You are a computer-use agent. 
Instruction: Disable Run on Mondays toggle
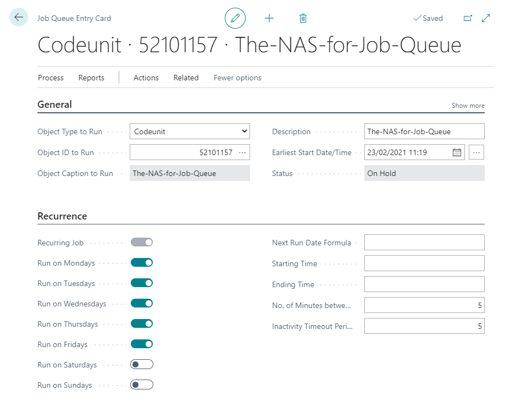click(x=142, y=263)
